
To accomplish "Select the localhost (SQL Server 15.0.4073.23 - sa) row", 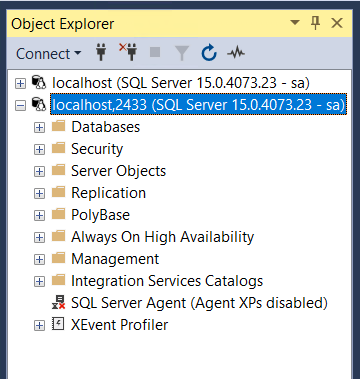I will 181,83.
